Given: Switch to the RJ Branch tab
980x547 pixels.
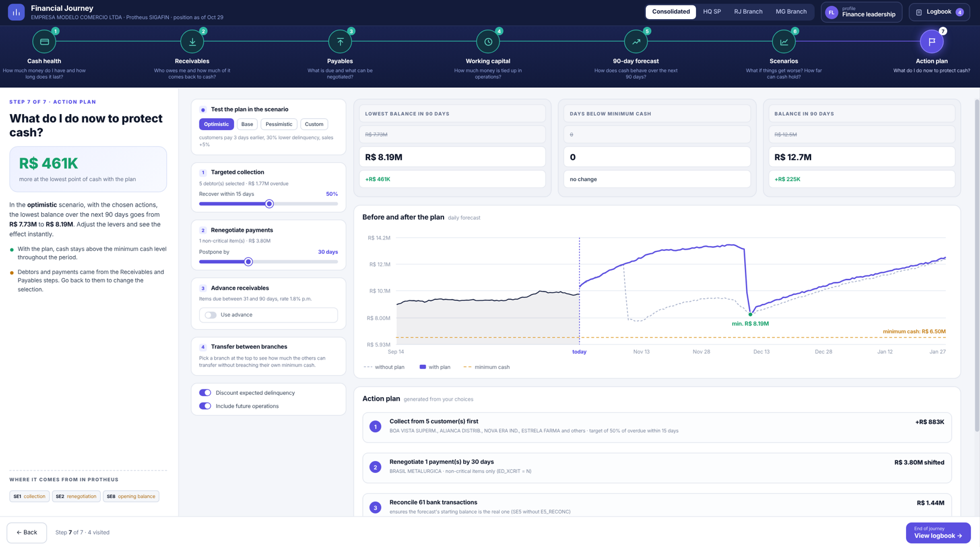Looking at the screenshot, I should tap(748, 12).
